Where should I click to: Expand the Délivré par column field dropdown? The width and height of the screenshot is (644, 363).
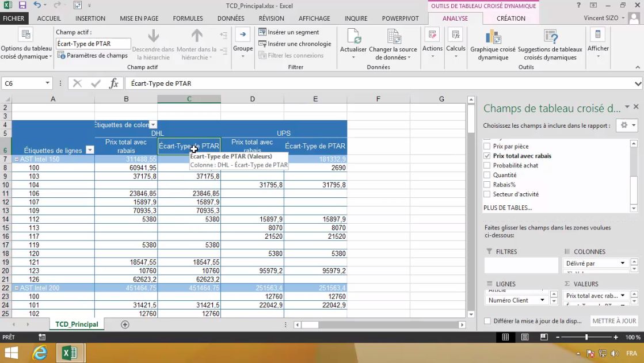[622, 263]
